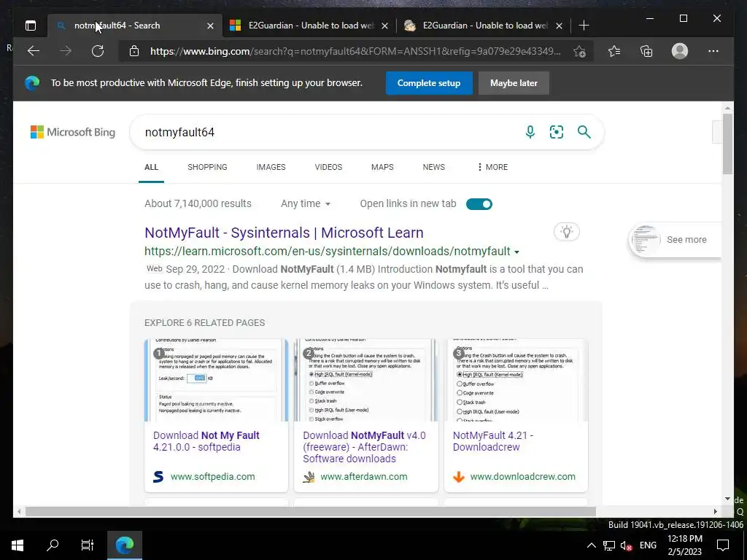The width and height of the screenshot is (747, 560).
Task: Open Download NotMyFault v4.0 AfterDawn link
Action: (365, 447)
